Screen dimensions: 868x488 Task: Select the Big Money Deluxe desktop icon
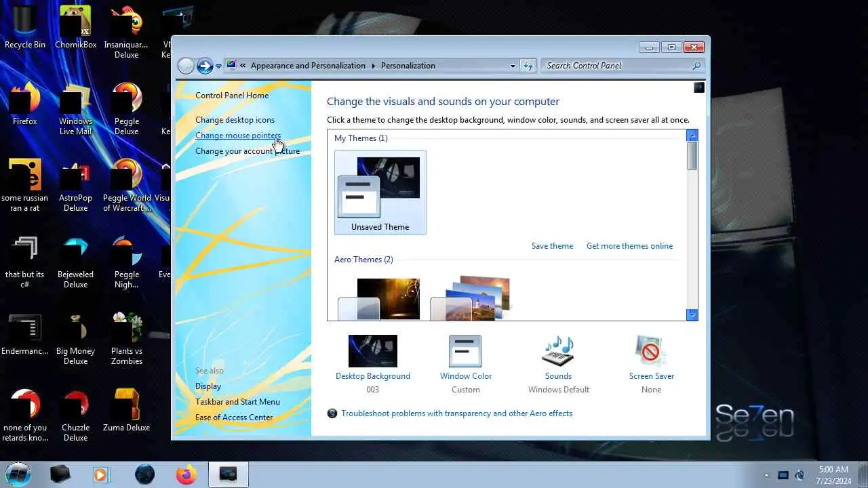point(75,338)
